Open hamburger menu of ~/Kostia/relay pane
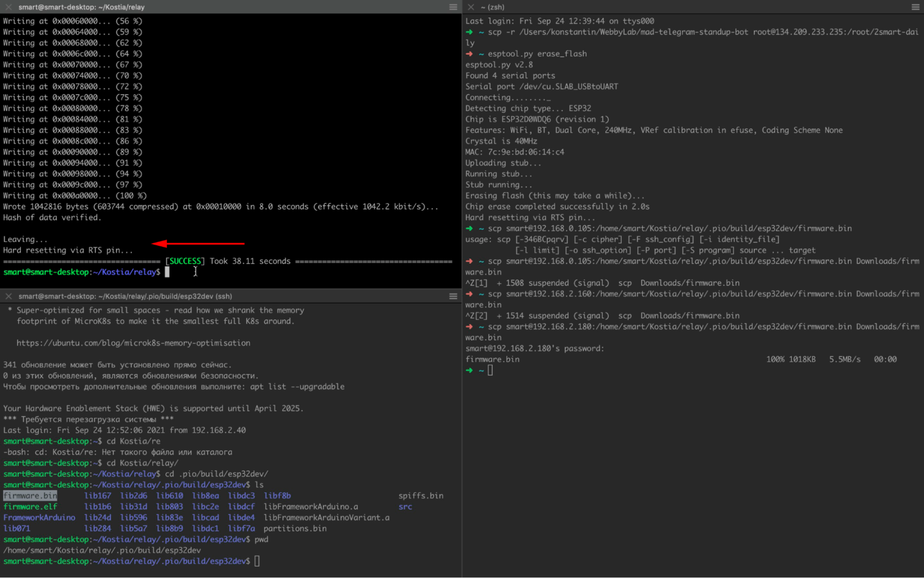Viewport: 924px width, 578px height. click(x=453, y=7)
